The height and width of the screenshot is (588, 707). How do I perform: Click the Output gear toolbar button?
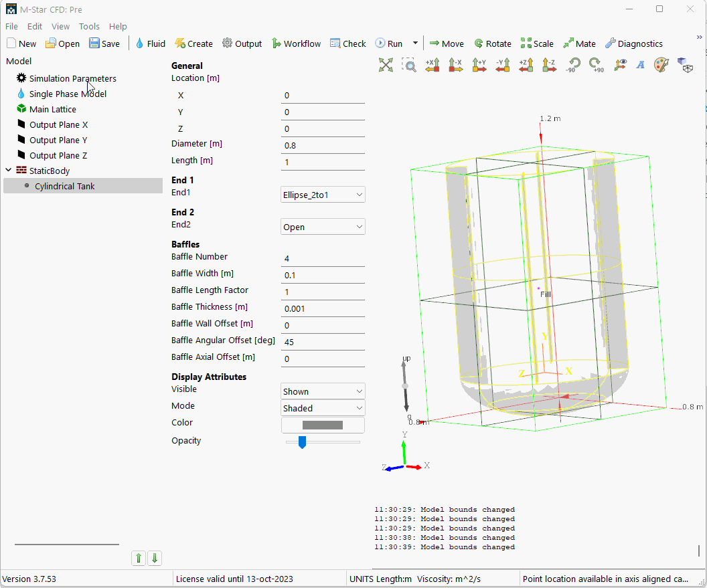click(x=242, y=43)
